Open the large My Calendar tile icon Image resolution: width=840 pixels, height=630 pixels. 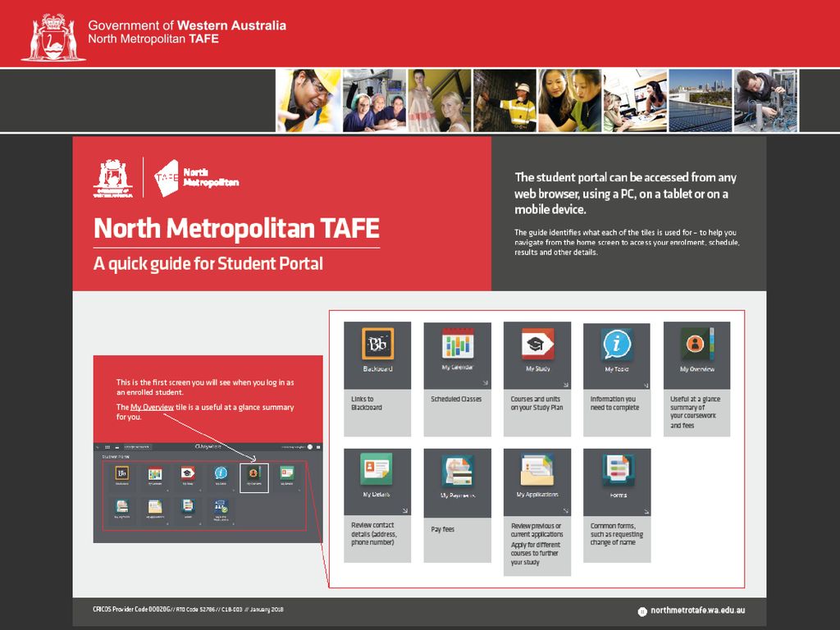(458, 344)
